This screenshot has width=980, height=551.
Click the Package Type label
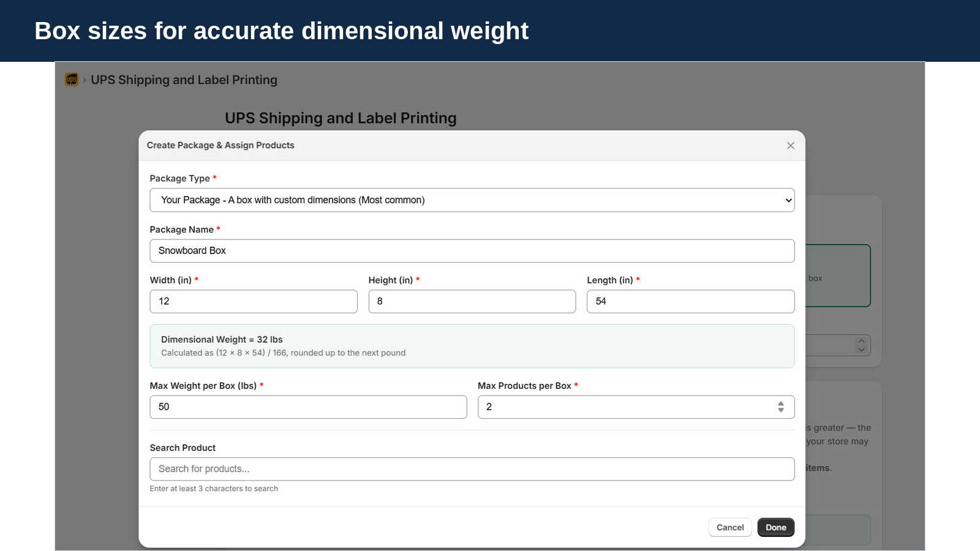pyautogui.click(x=179, y=179)
